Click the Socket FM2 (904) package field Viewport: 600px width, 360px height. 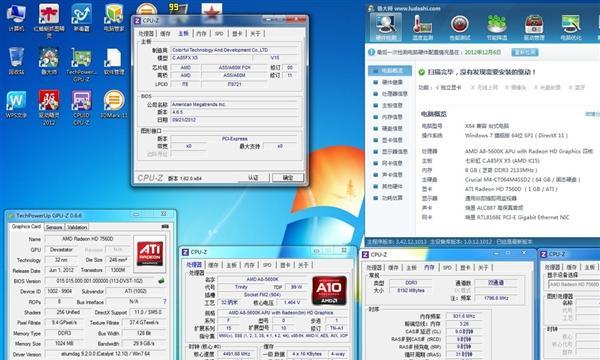pyautogui.click(x=263, y=295)
